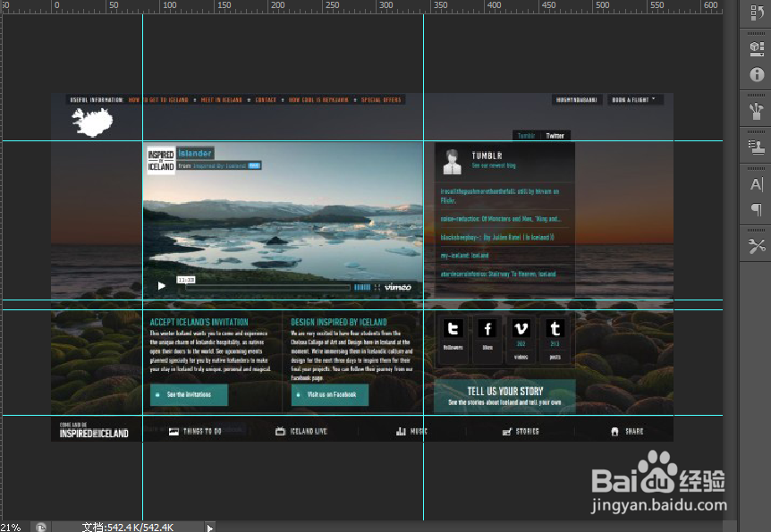Click 'Meet in Iceland' nav link
This screenshot has height=532, width=771.
point(221,100)
